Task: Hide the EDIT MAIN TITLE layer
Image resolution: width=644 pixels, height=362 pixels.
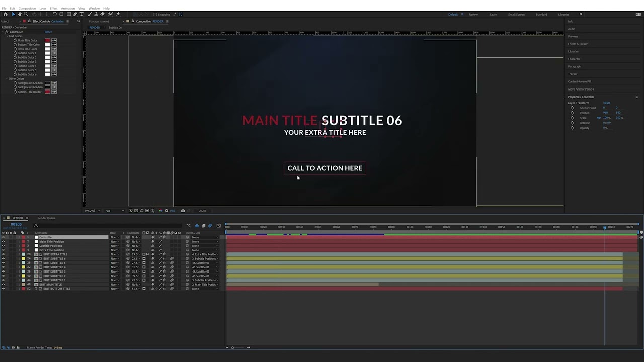Action: (3, 285)
